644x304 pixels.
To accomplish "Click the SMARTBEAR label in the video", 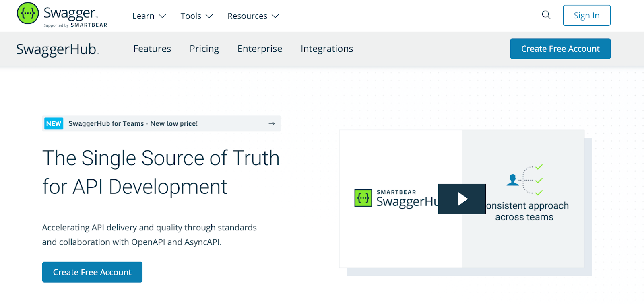I will pyautogui.click(x=396, y=192).
